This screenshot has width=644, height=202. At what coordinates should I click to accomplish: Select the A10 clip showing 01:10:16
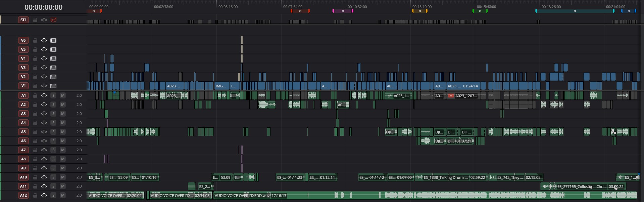pyautogui.click(x=145, y=177)
